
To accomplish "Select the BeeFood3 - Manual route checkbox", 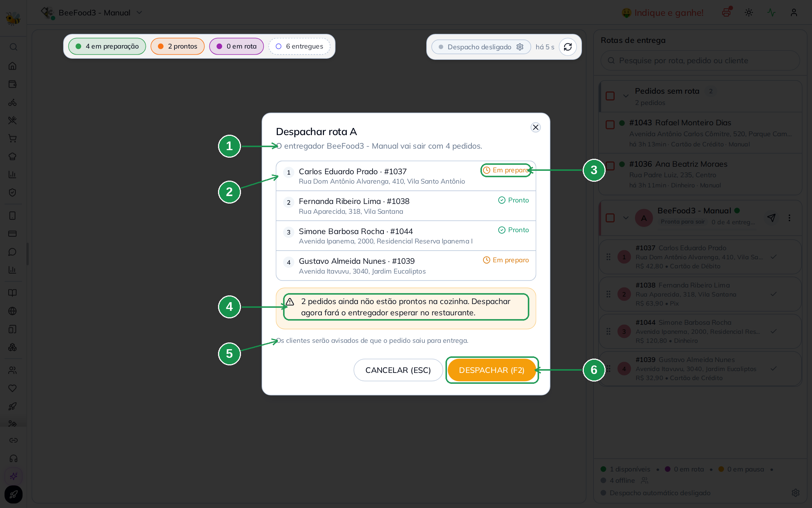I will 610,217.
